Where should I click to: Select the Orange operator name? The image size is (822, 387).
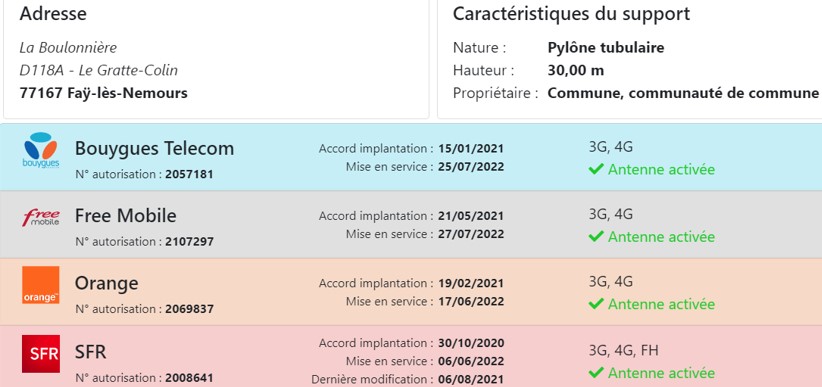[106, 283]
